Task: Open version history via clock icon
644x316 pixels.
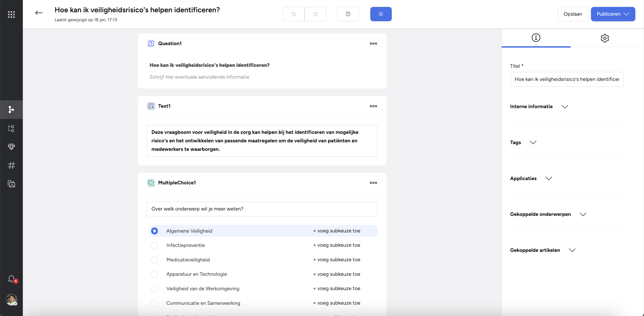Action: pos(348,14)
